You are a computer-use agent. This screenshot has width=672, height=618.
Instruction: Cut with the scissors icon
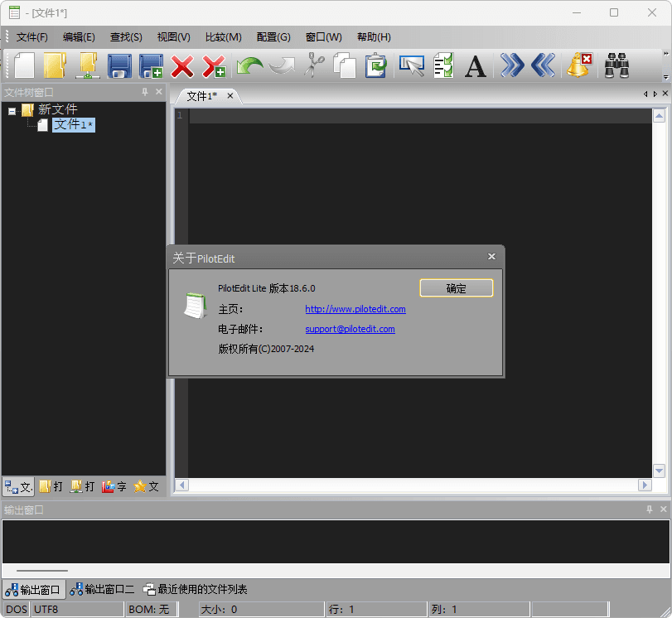pos(315,65)
